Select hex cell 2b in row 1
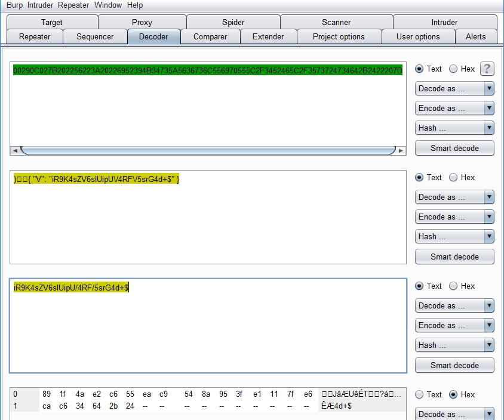 (x=113, y=406)
